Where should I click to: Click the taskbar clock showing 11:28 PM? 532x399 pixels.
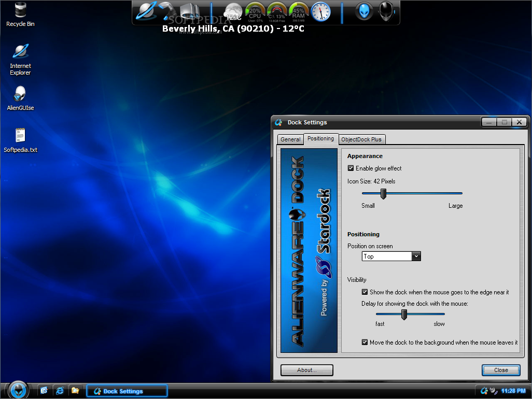(513, 391)
